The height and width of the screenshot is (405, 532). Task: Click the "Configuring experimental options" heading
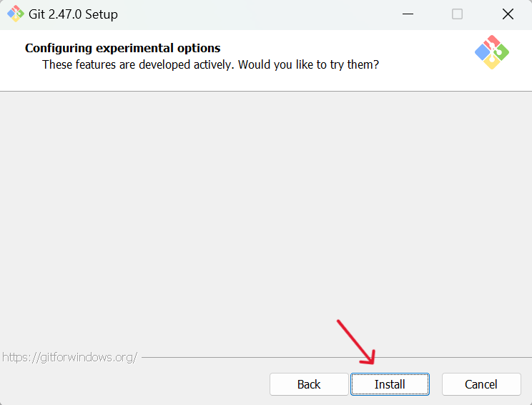tap(122, 48)
